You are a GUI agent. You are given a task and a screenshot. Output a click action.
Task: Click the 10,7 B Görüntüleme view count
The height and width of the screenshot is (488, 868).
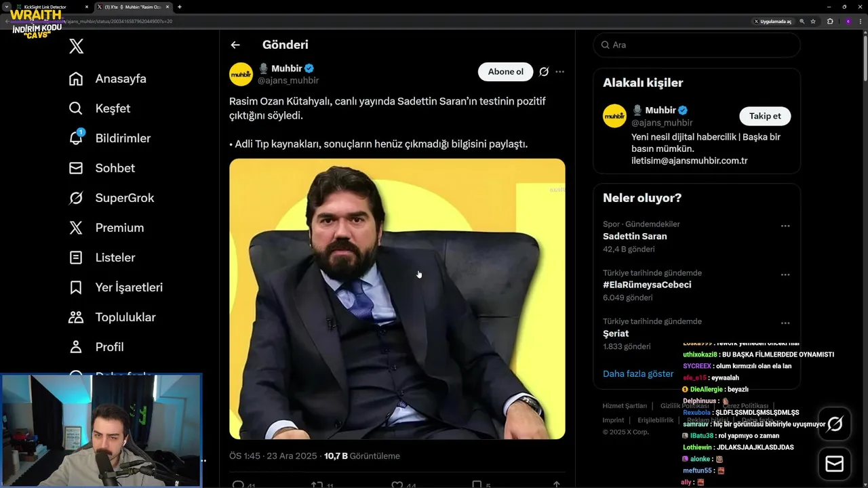pos(361,456)
